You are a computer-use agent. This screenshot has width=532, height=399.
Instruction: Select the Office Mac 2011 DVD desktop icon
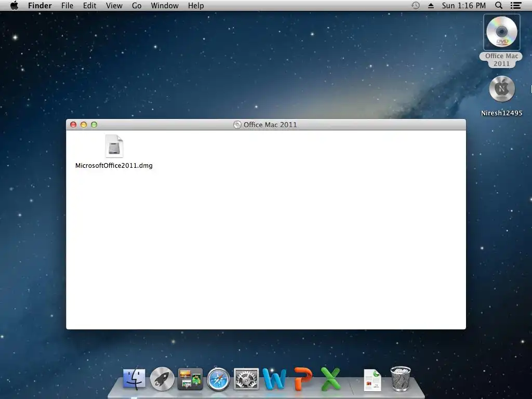[x=501, y=32]
